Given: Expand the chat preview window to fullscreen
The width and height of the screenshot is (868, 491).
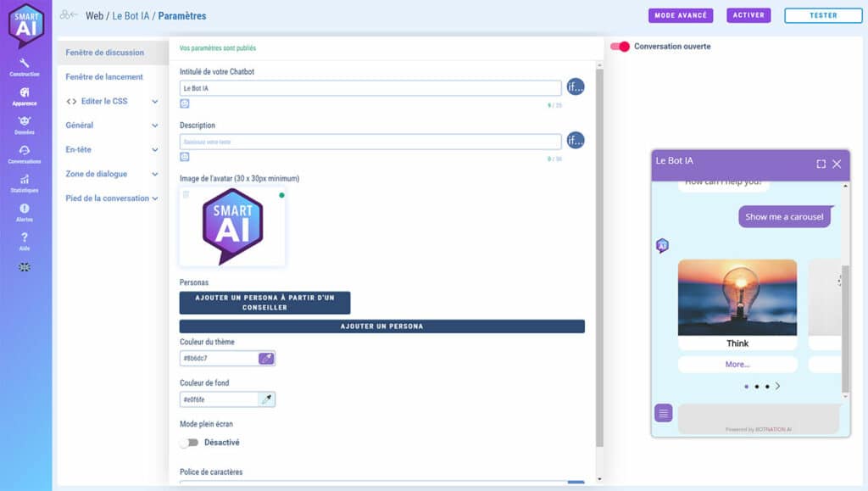Looking at the screenshot, I should pyautogui.click(x=821, y=164).
